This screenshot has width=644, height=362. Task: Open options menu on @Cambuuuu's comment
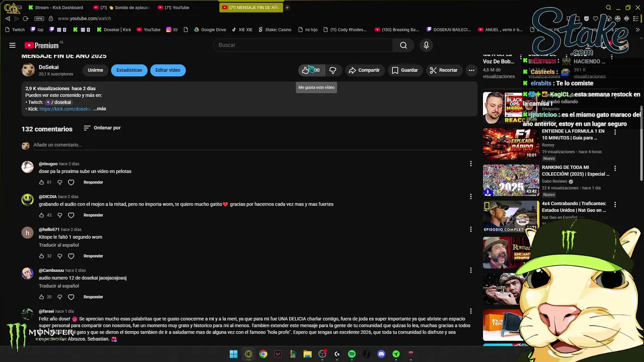tap(471, 270)
